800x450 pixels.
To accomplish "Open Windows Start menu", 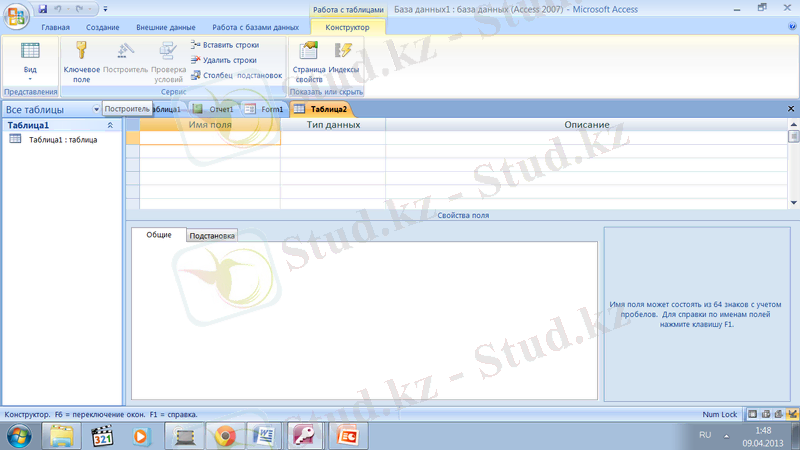I will point(19,436).
